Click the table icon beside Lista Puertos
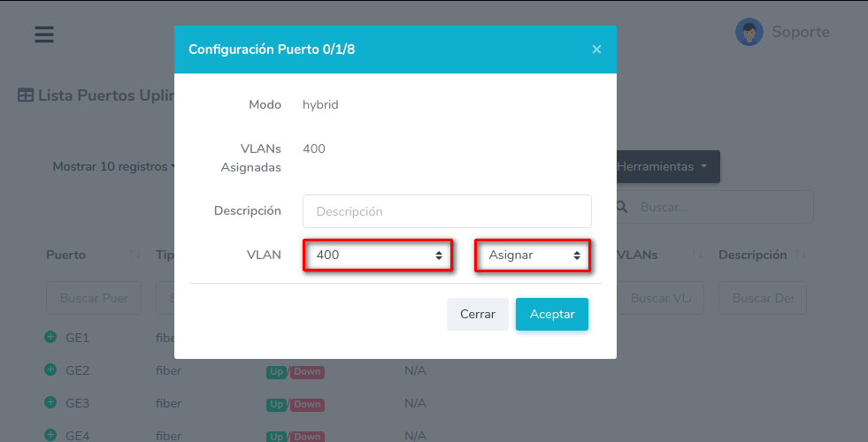This screenshot has height=442, width=868. coord(26,95)
